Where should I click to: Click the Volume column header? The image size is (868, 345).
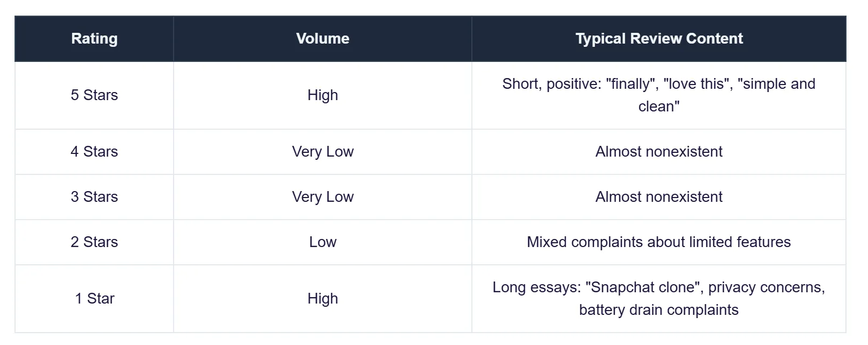[x=322, y=39]
